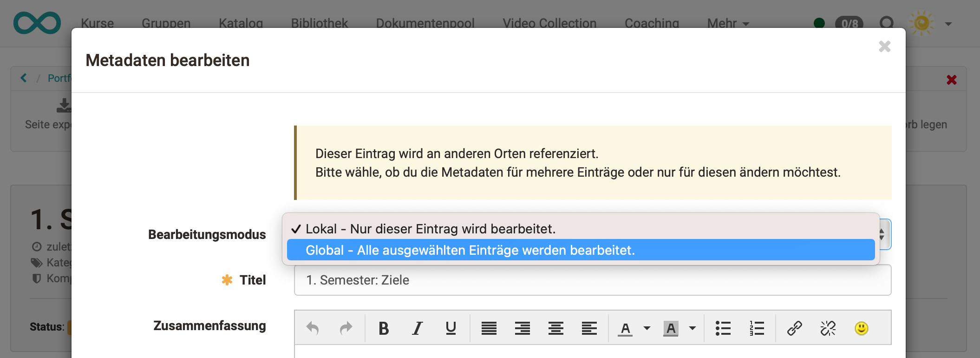This screenshot has width=980, height=358.
Task: Toggle italic formatting
Action: click(417, 328)
